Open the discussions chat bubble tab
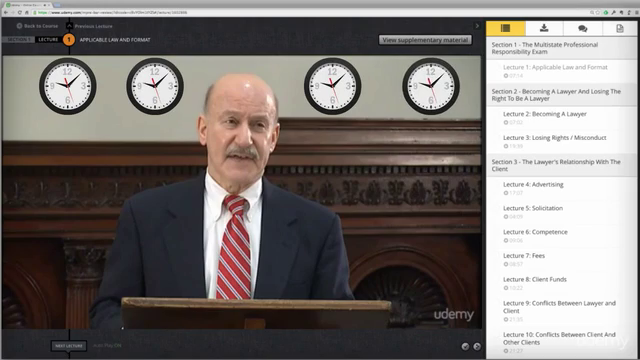 [x=582, y=28]
